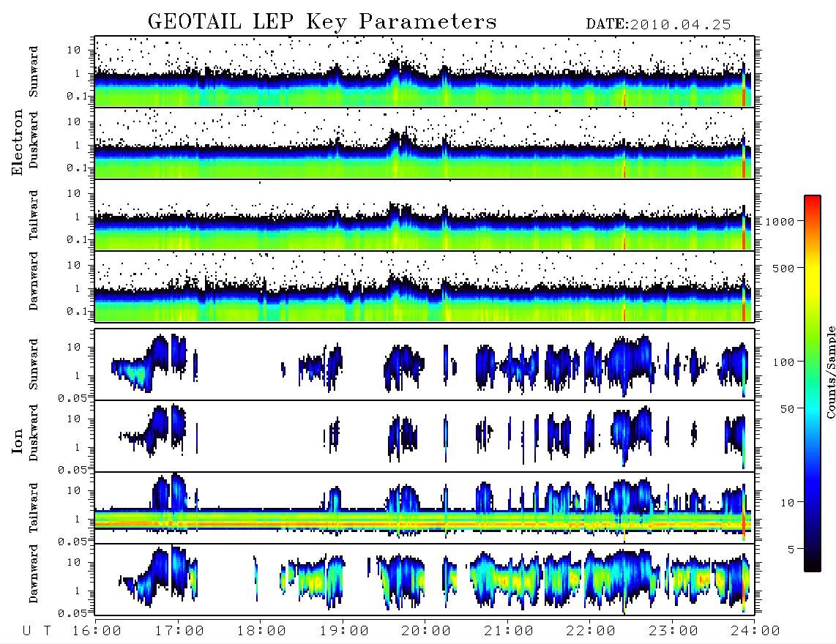Click inside the Electron Duskward spectrogram panel
The height and width of the screenshot is (644, 836).
click(x=425, y=143)
